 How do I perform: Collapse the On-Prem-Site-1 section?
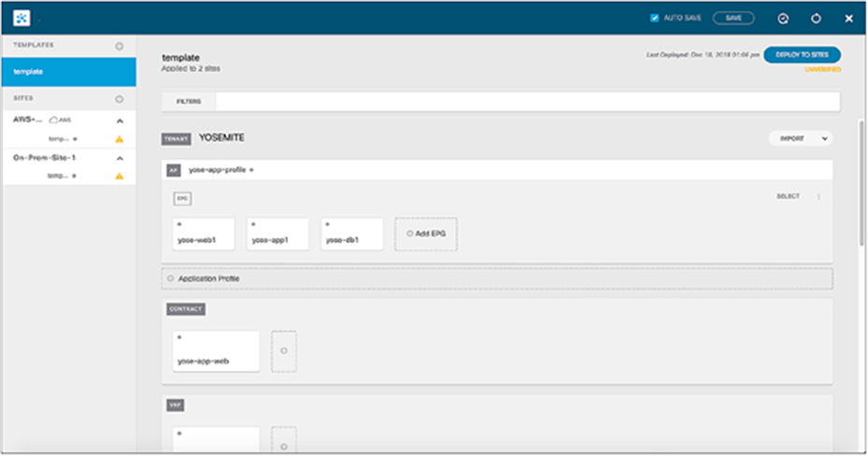pyautogui.click(x=120, y=158)
